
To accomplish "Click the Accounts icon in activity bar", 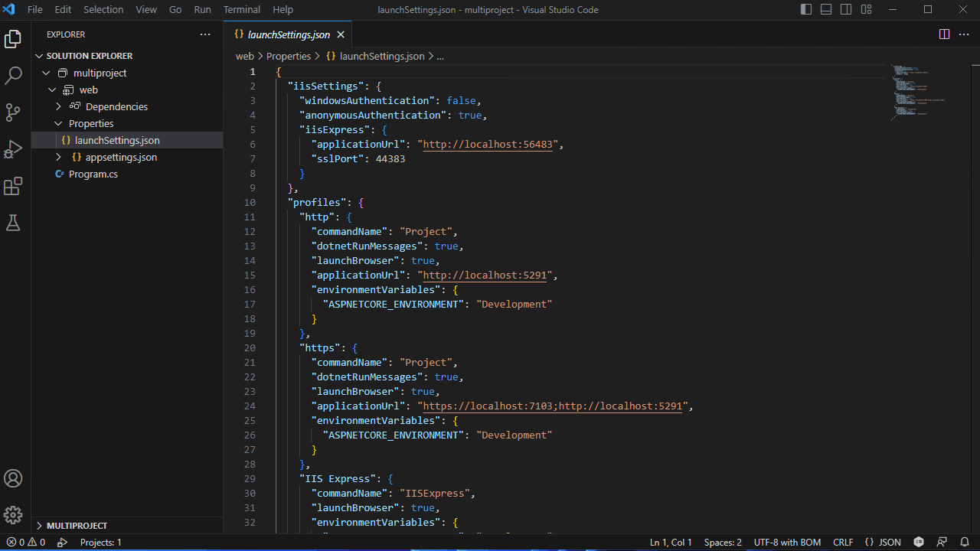I will coord(12,478).
